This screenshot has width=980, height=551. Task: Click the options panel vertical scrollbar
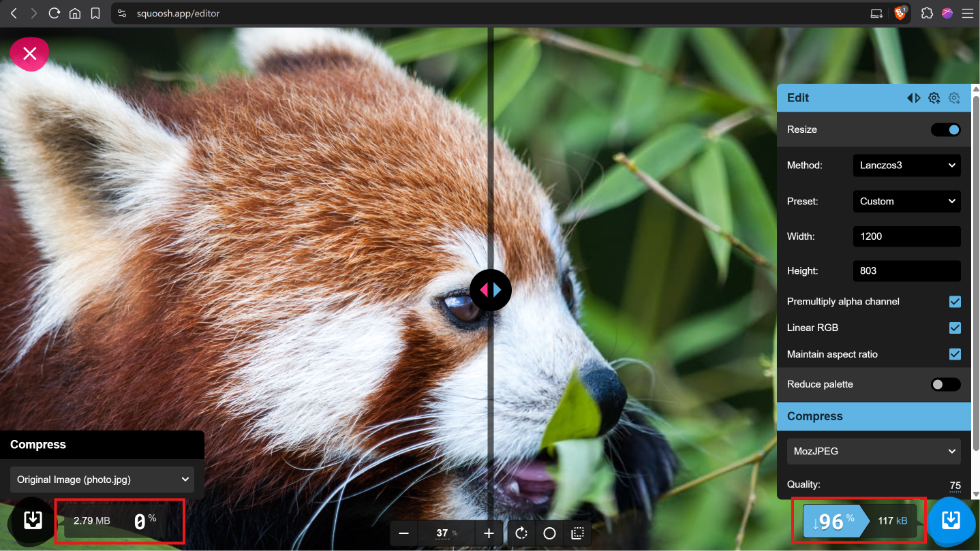[x=975, y=272]
